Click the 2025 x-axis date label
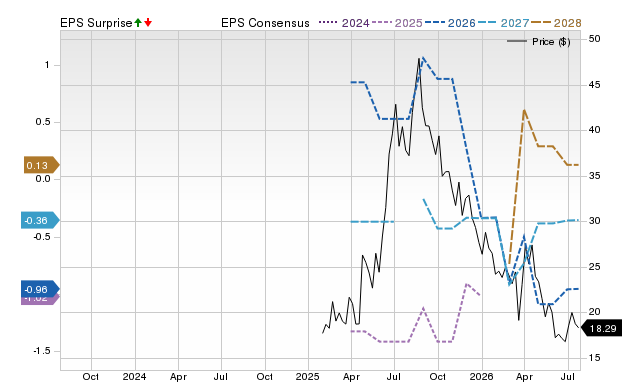Viewport: 640px width, 382px height. [x=307, y=376]
